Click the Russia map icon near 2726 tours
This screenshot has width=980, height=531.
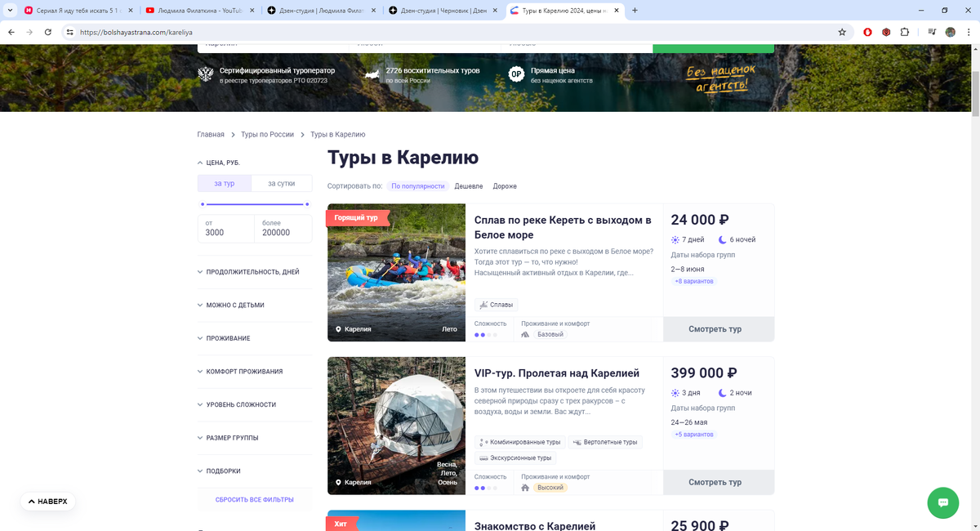pos(372,74)
